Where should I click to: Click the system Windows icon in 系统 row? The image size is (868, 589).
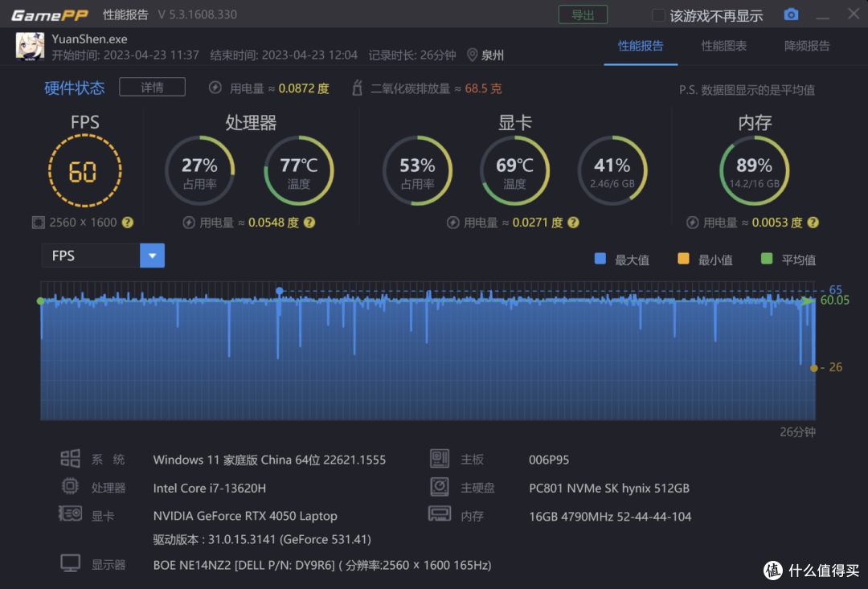click(x=70, y=459)
